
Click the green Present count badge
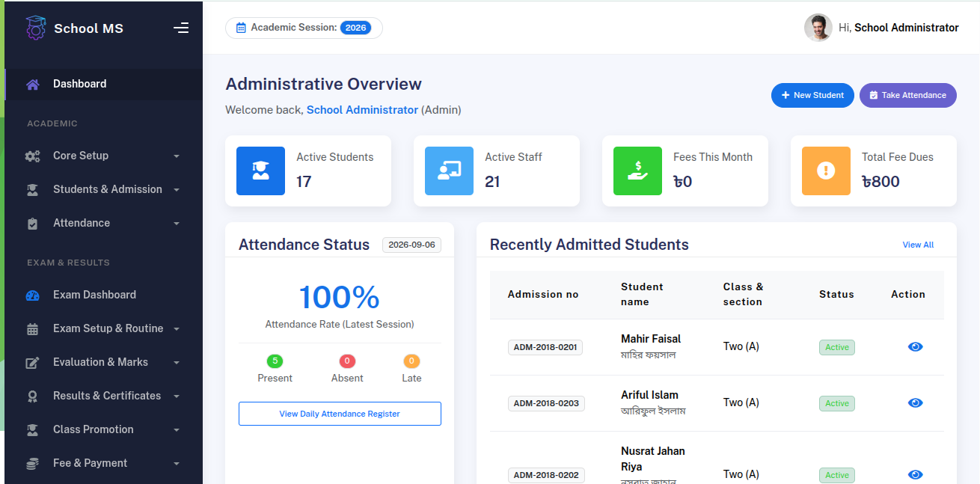pos(275,361)
